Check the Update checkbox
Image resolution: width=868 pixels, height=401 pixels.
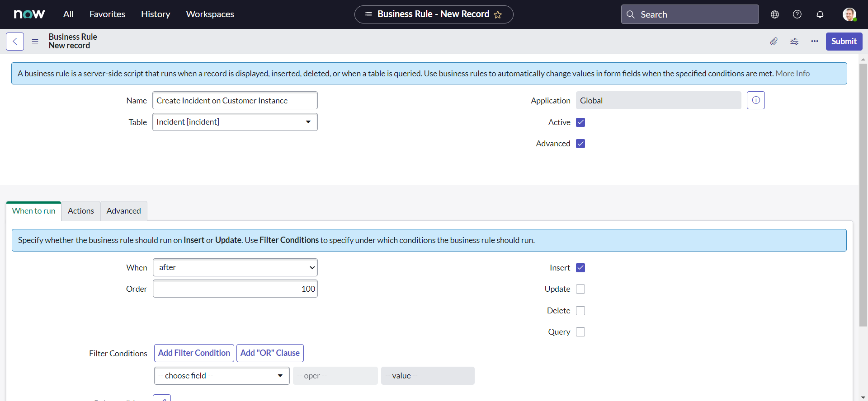pyautogui.click(x=580, y=289)
